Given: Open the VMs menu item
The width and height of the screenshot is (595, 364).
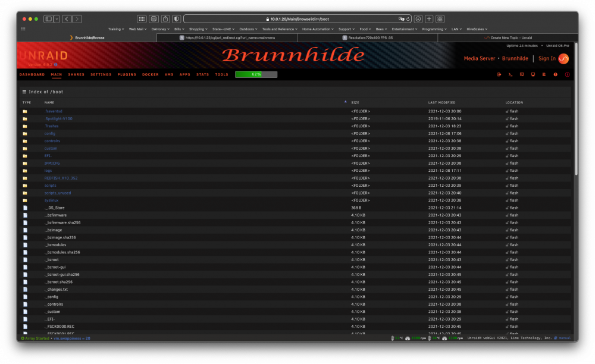Looking at the screenshot, I should pyautogui.click(x=169, y=75).
